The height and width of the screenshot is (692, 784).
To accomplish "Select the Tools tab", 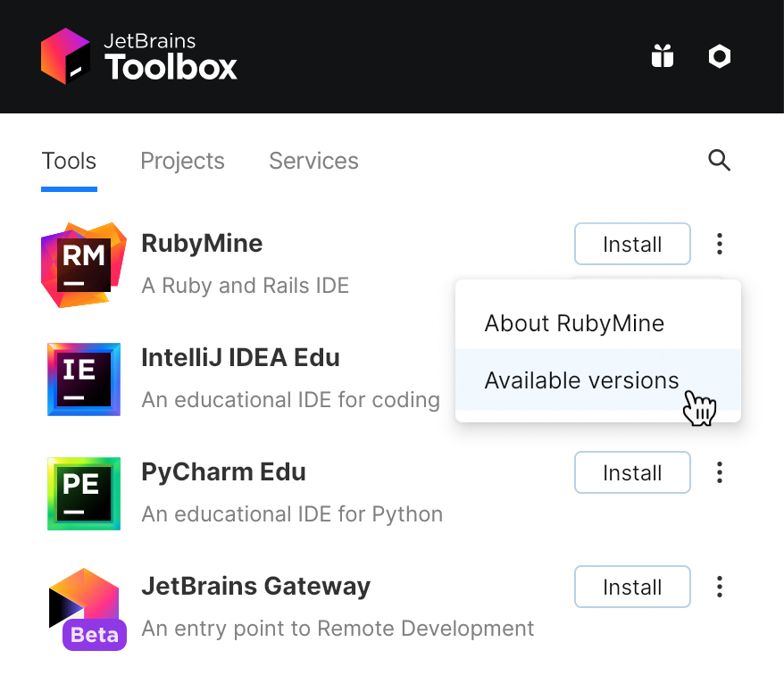I will pyautogui.click(x=69, y=161).
